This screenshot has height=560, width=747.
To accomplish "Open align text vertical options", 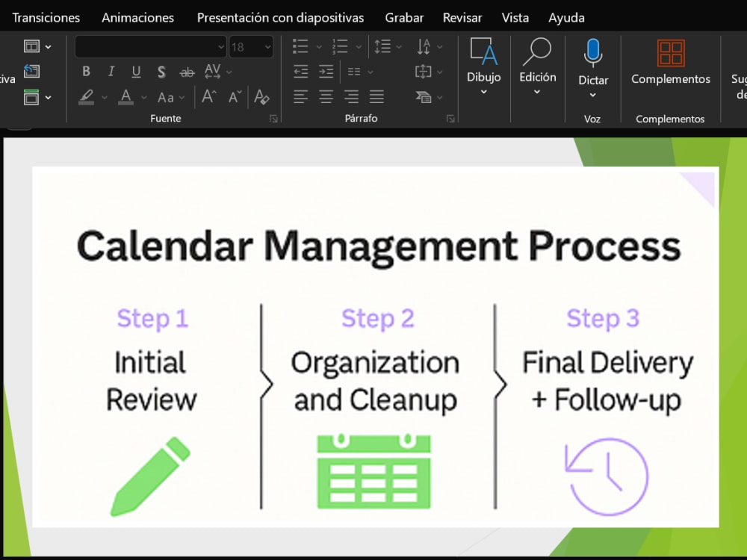I will tap(428, 72).
